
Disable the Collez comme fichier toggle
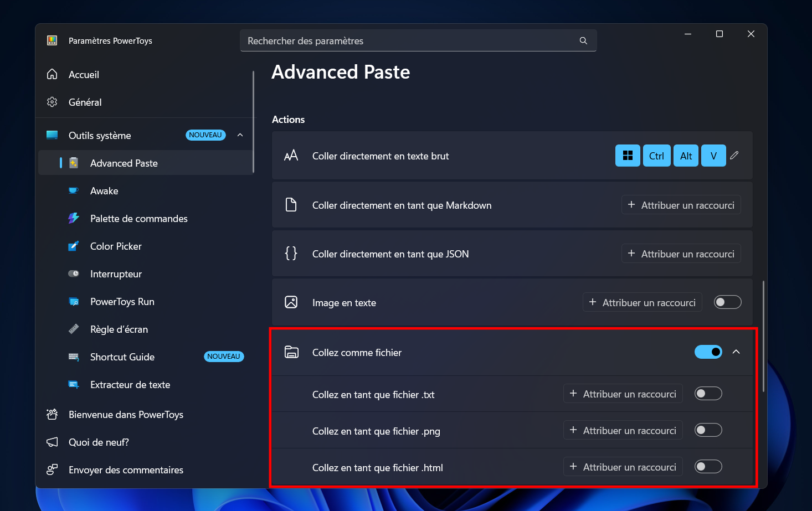pos(708,352)
